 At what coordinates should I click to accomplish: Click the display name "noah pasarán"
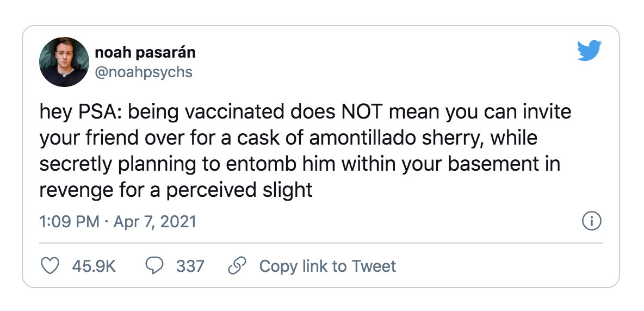click(x=145, y=53)
